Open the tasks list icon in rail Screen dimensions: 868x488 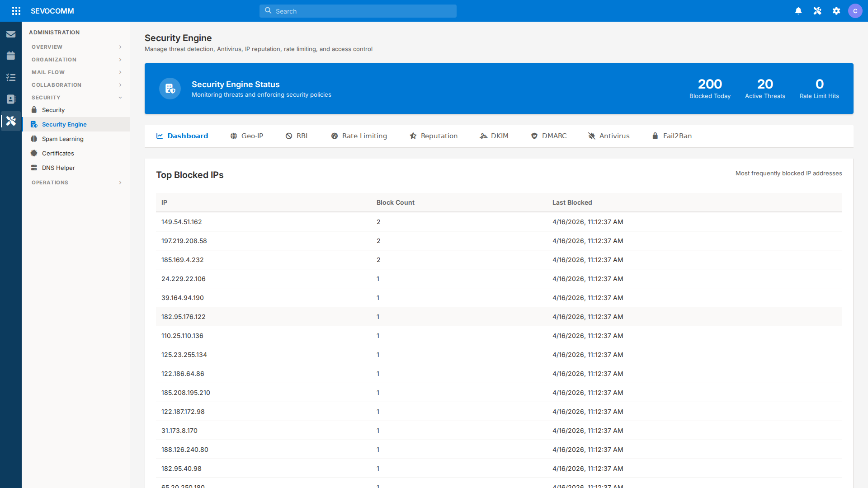click(x=11, y=77)
